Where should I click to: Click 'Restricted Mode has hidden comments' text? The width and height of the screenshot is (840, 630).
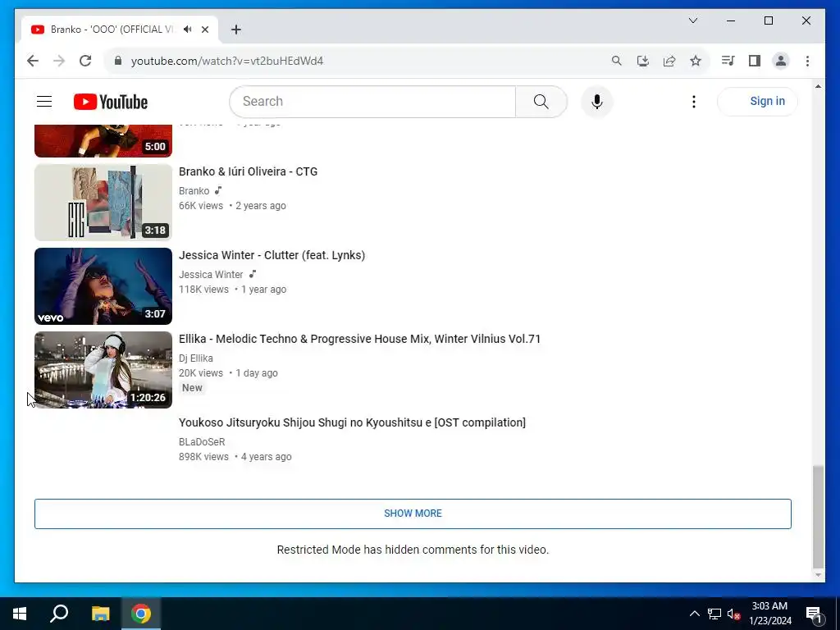pos(413,550)
